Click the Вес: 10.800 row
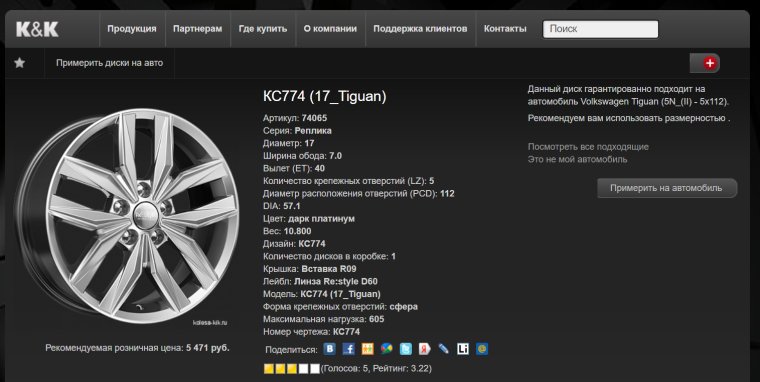Viewport: 760px width, 382px height. (287, 231)
